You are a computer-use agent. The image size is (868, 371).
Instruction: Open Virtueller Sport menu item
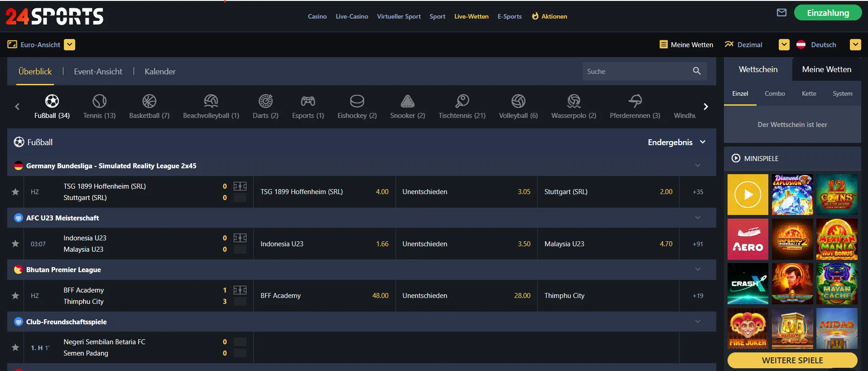pos(399,16)
